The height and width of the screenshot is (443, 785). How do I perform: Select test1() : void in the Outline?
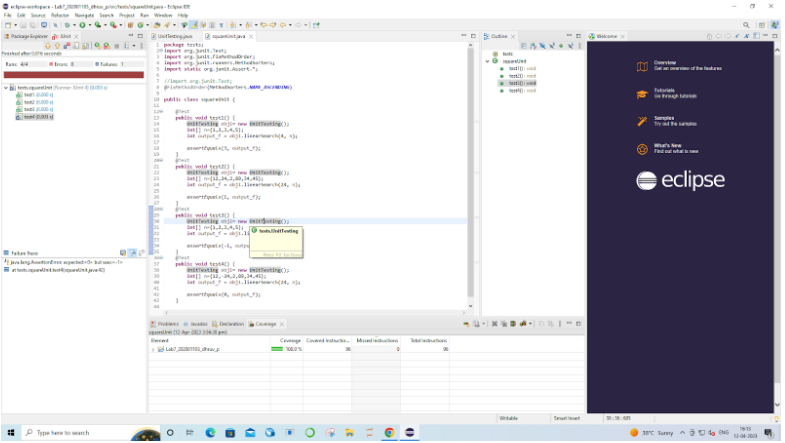pos(519,69)
